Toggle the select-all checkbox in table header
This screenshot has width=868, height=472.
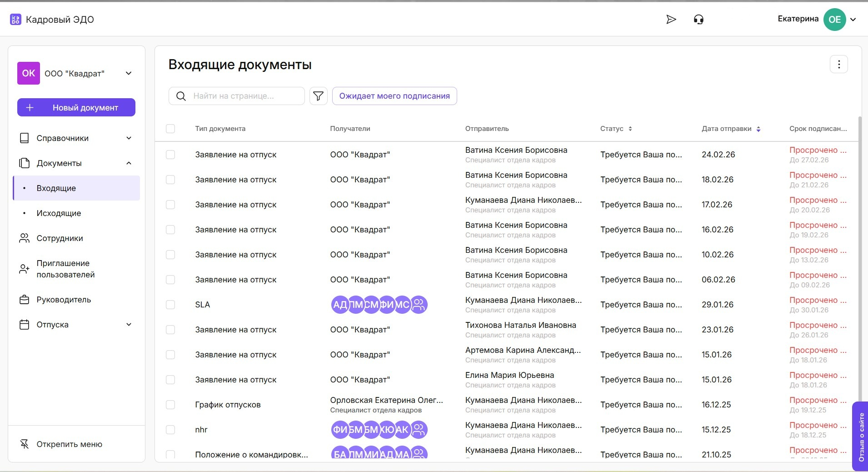tap(170, 129)
